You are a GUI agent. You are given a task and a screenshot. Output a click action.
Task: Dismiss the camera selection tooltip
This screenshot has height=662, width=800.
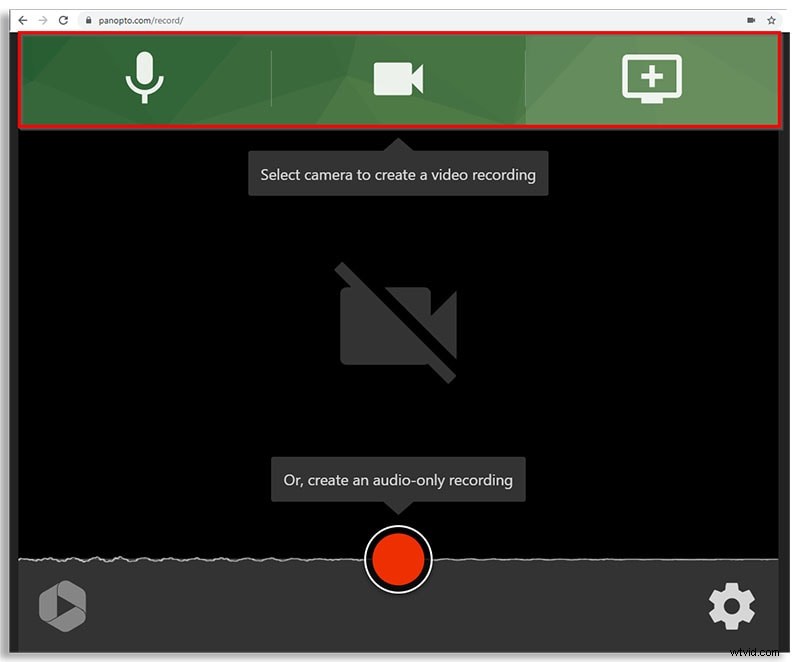[398, 173]
